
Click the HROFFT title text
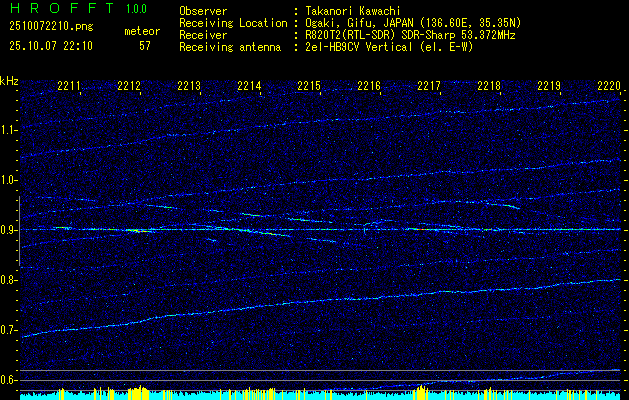tap(62, 8)
